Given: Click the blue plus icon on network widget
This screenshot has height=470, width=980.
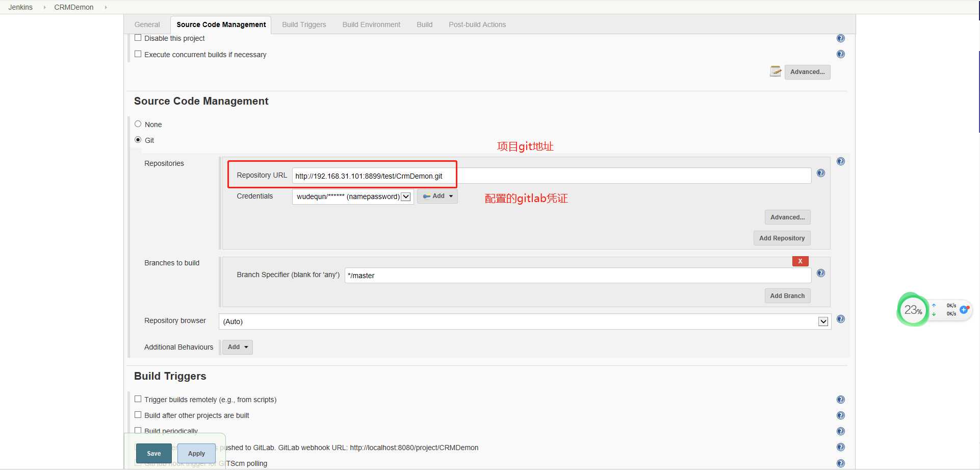Looking at the screenshot, I should [x=964, y=310].
